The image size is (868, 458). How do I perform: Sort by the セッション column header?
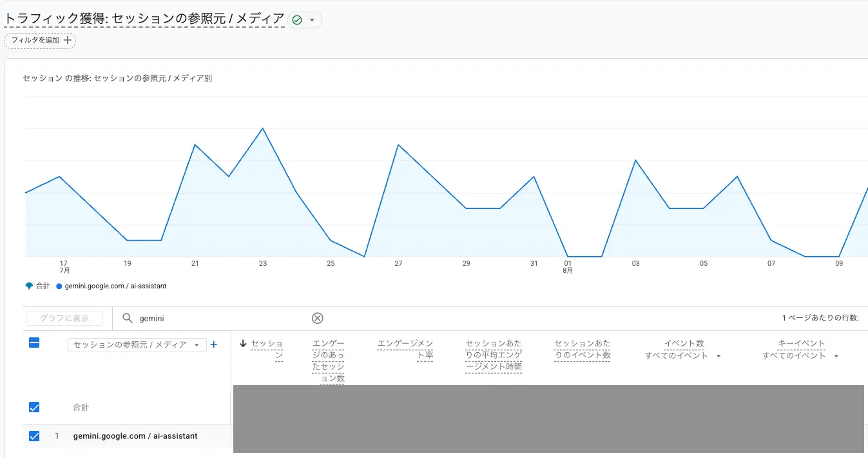point(267,349)
